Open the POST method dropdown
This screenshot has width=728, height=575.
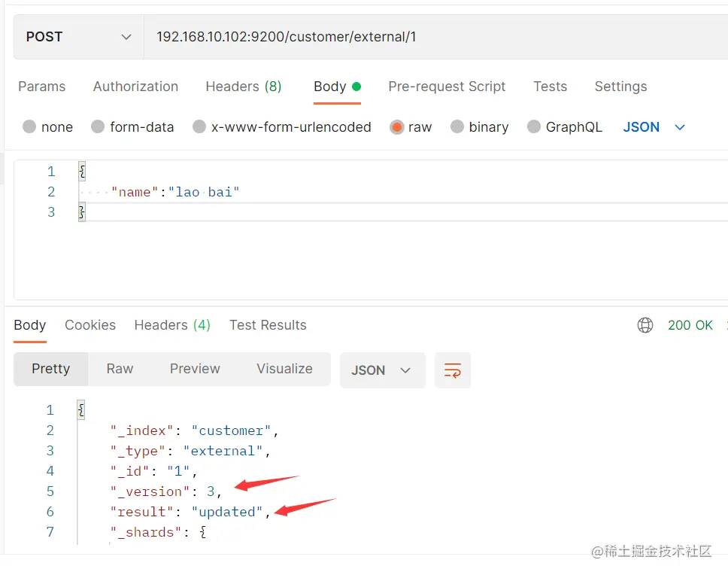[x=78, y=37]
